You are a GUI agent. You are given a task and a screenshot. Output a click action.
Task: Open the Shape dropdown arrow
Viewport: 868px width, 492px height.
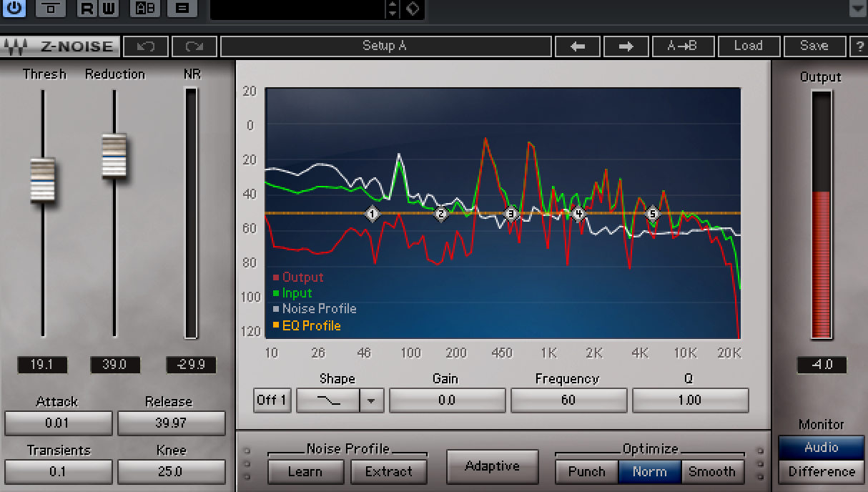tap(371, 400)
